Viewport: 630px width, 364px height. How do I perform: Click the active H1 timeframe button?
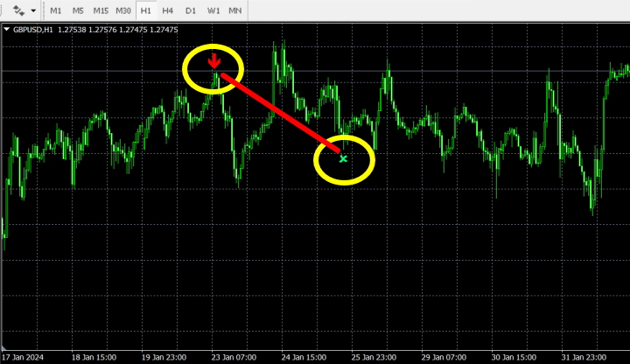click(x=146, y=10)
